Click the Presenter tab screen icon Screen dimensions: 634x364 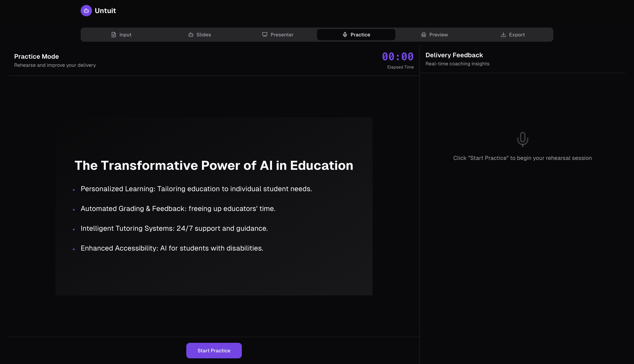(x=264, y=34)
